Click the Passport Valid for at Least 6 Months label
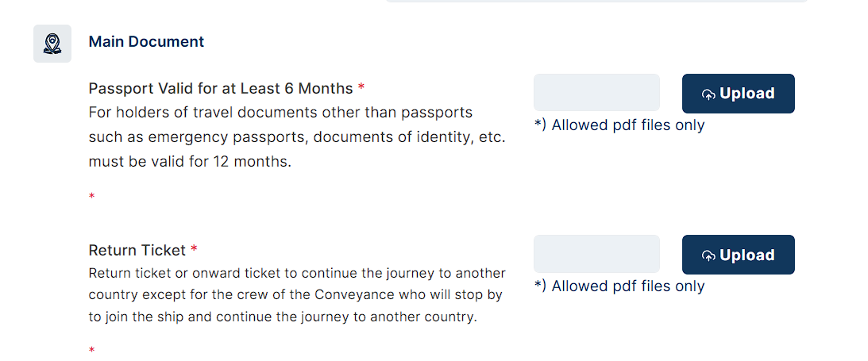This screenshot has width=868, height=361. (x=221, y=88)
